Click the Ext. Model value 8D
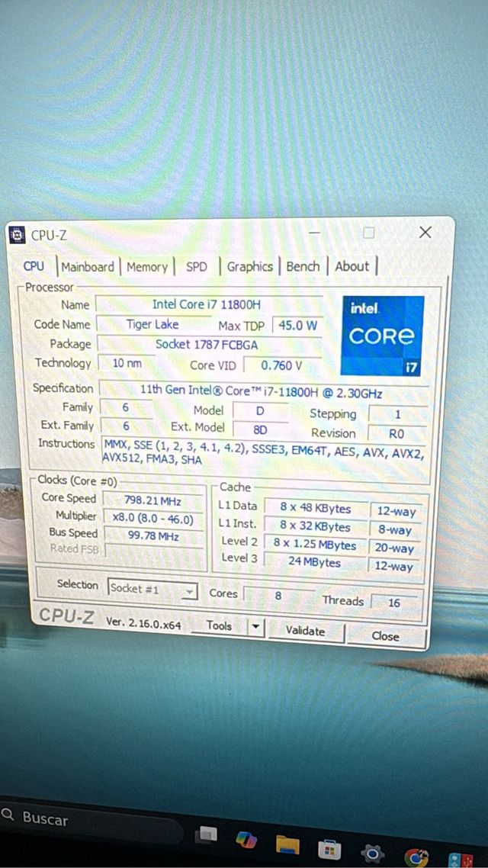Screen dimensions: 488x868 260,429
